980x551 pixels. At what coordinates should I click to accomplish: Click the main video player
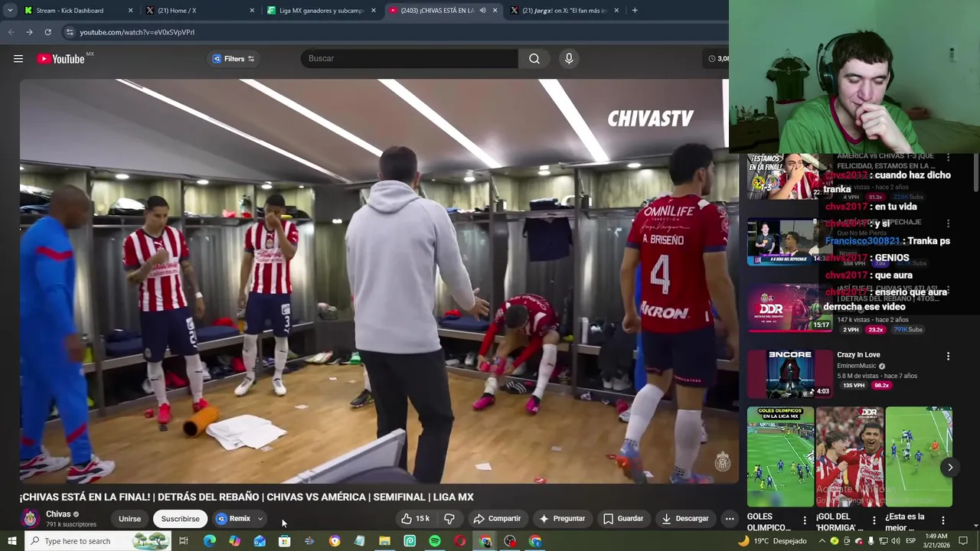coord(379,281)
